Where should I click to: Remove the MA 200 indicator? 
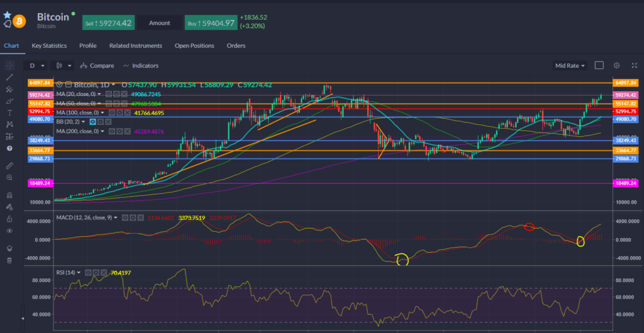point(127,131)
